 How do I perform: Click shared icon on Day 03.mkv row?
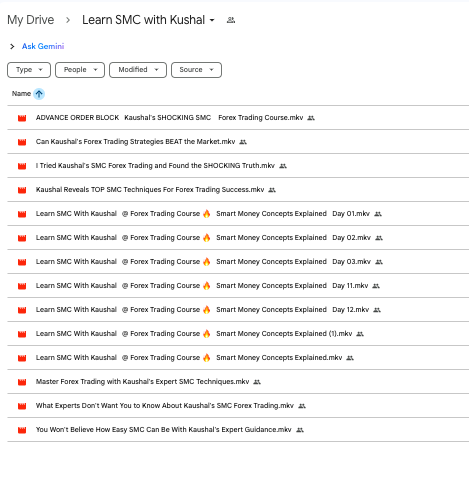click(x=379, y=262)
